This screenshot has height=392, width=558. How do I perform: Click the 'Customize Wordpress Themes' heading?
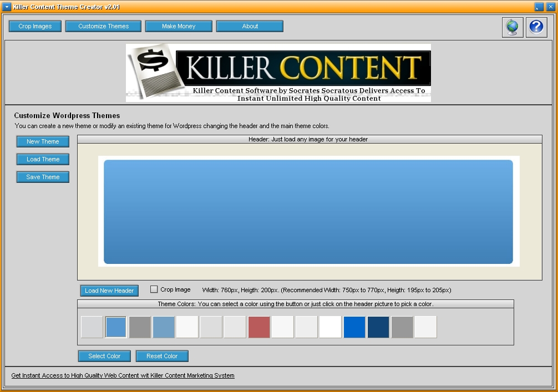click(x=67, y=116)
